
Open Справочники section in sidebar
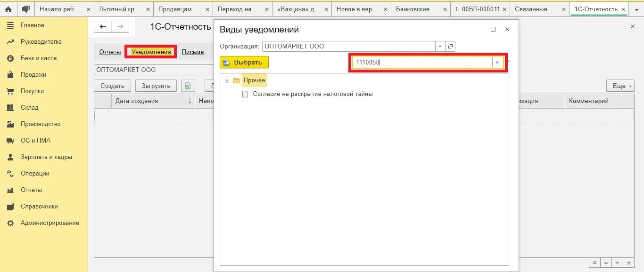pos(39,207)
